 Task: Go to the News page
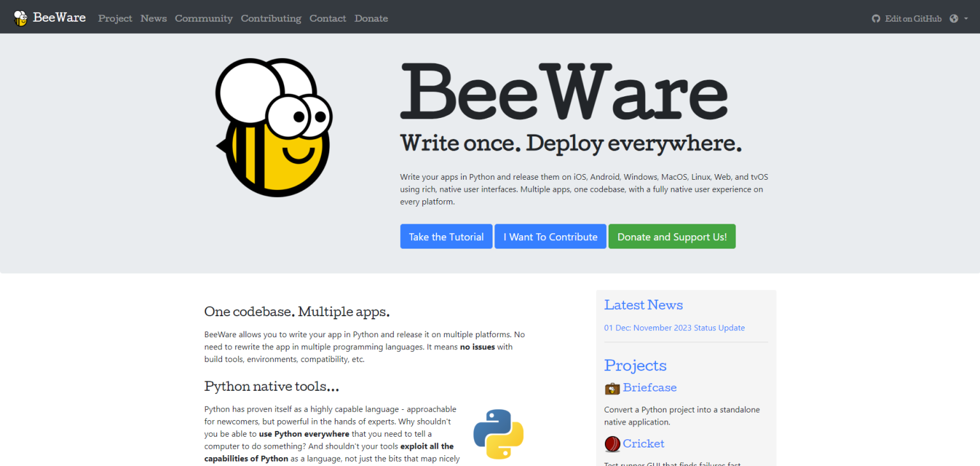pyautogui.click(x=154, y=18)
